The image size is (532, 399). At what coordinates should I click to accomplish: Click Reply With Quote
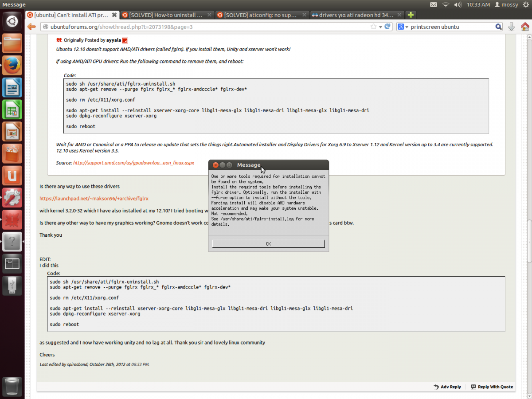click(492, 387)
